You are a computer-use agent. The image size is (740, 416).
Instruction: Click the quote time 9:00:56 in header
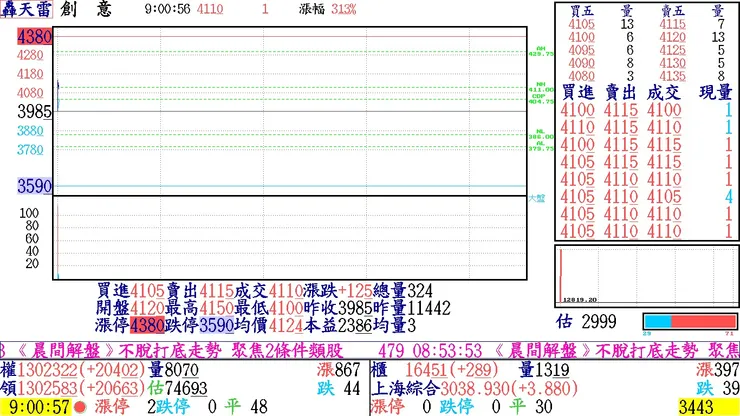click(x=168, y=9)
